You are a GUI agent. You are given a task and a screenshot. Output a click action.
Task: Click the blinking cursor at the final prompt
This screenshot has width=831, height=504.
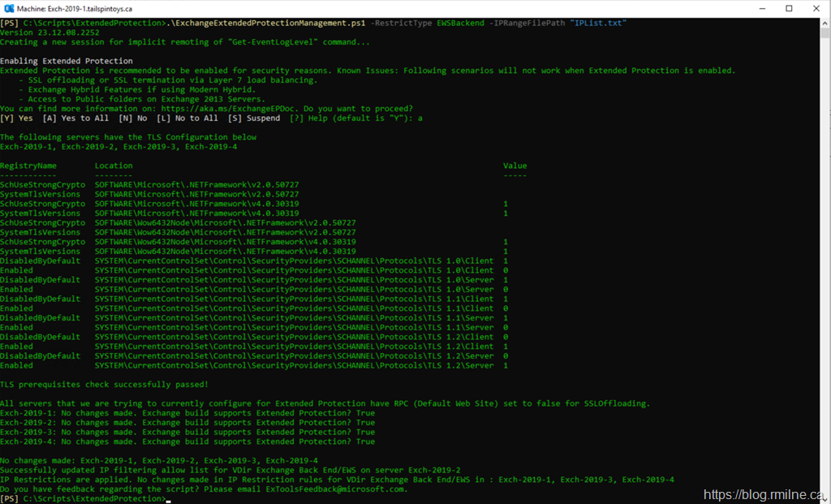pos(167,499)
